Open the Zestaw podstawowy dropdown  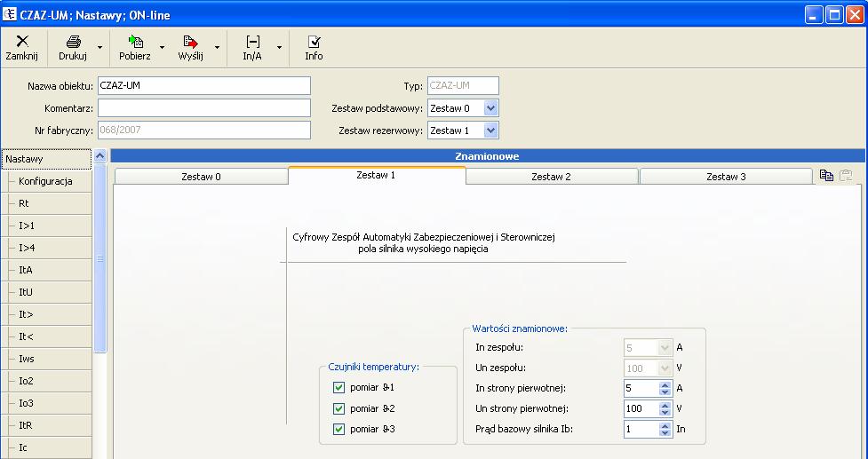491,108
